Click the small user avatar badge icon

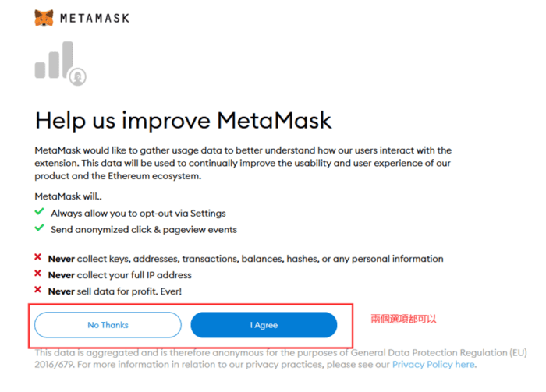78,76
